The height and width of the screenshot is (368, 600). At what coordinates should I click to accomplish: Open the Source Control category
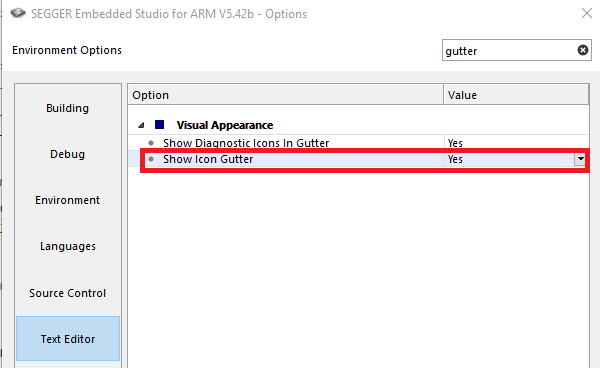tap(68, 293)
